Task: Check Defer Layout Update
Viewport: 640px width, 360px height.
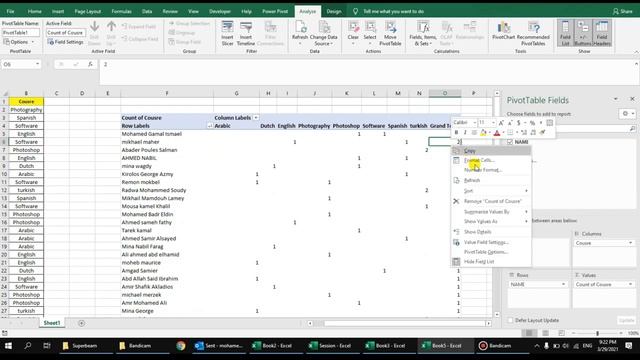Action: tap(510, 320)
